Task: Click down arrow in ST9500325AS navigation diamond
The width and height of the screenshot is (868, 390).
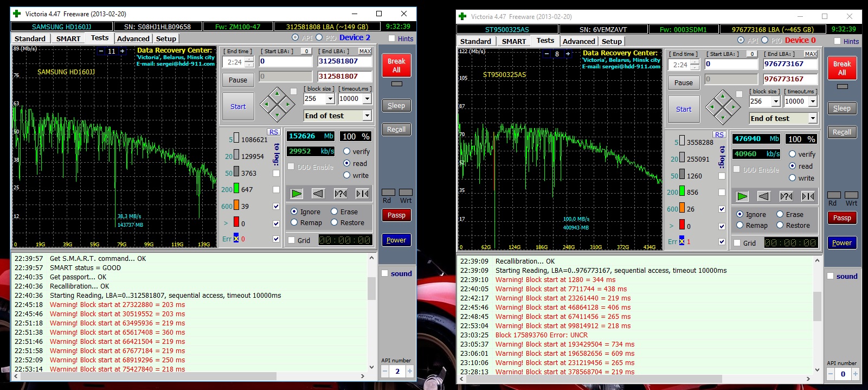Action: (x=723, y=117)
